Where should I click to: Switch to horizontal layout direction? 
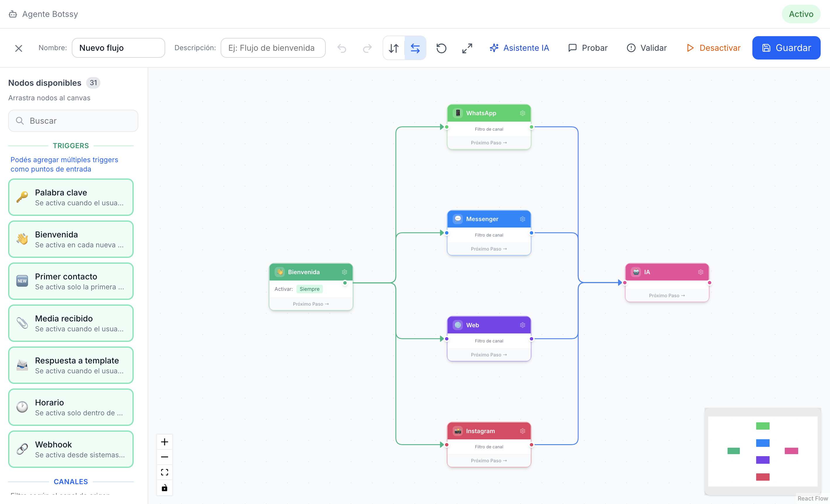[x=415, y=48]
